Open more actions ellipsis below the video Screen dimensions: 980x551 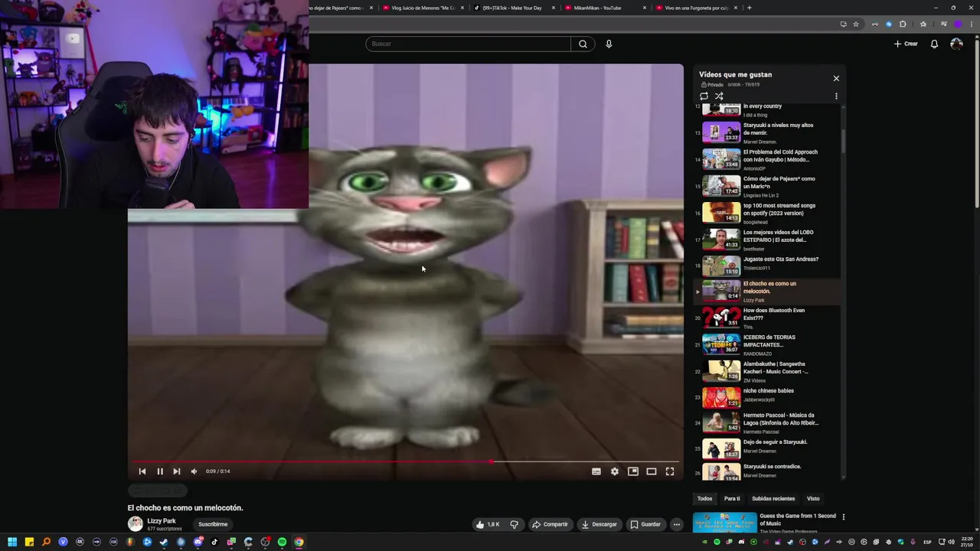pos(677,524)
